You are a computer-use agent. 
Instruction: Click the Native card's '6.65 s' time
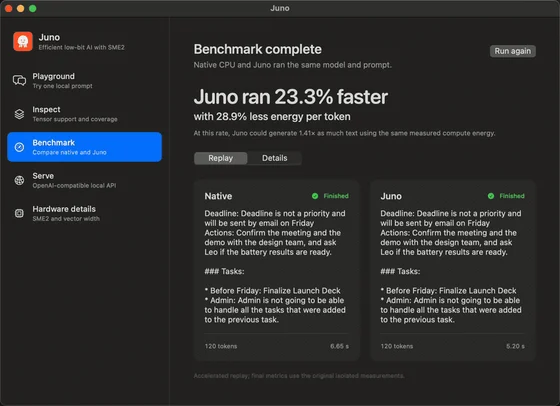[339, 346]
